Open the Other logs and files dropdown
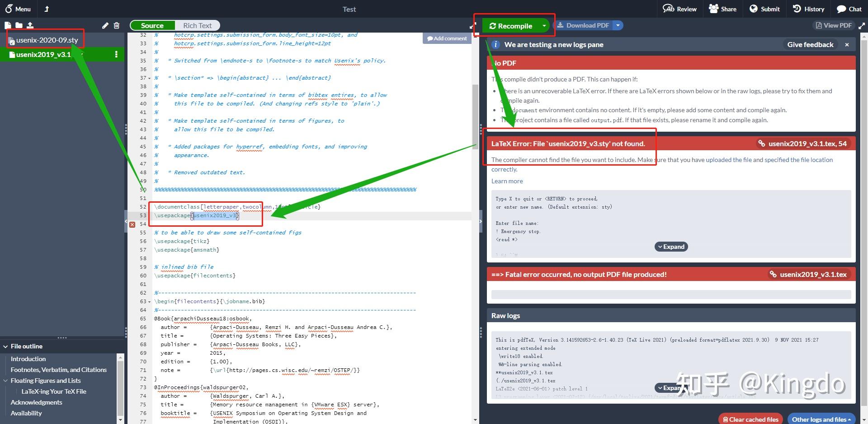 coord(821,419)
